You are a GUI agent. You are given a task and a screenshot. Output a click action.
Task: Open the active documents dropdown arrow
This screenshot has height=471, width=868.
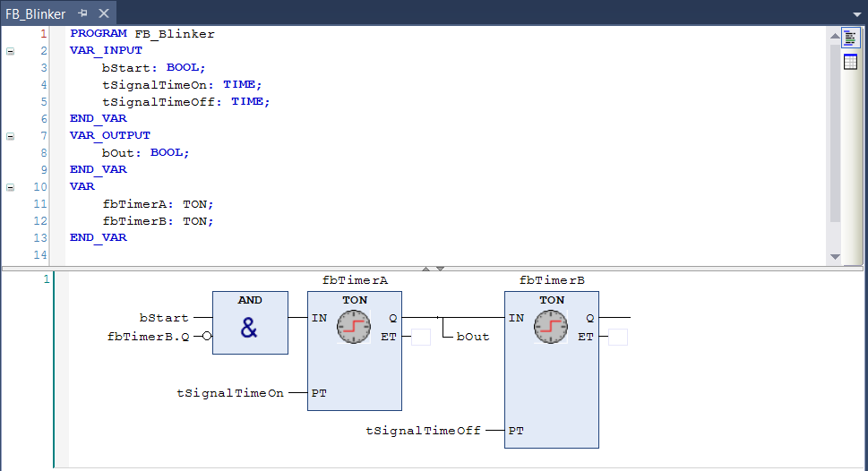[856, 13]
